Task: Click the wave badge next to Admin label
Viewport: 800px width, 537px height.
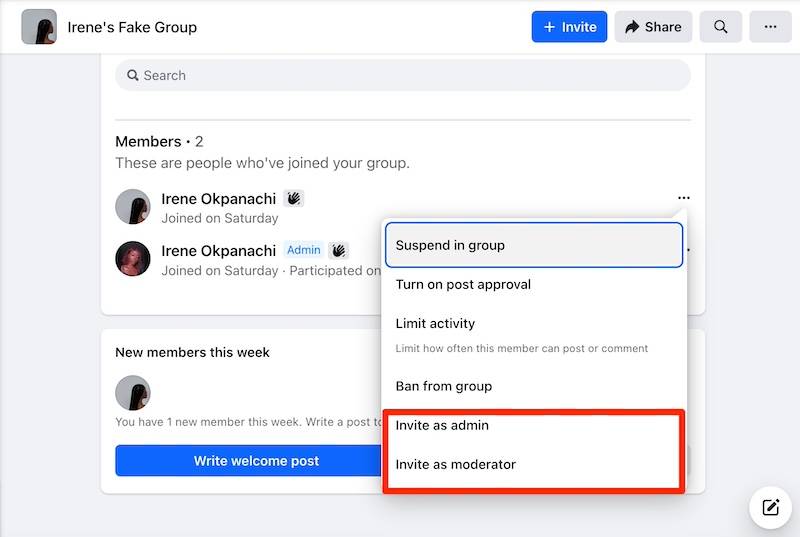Action: tap(339, 250)
